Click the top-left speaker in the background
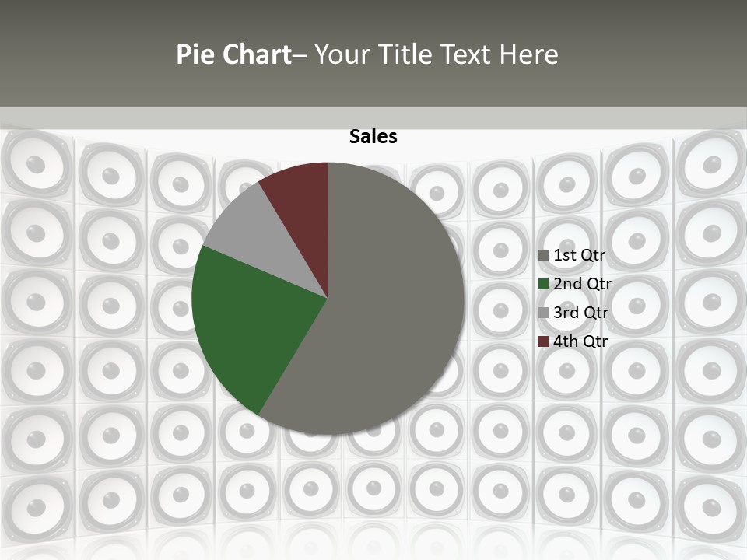Viewport: 747px width, 560px height. pyautogui.click(x=36, y=165)
